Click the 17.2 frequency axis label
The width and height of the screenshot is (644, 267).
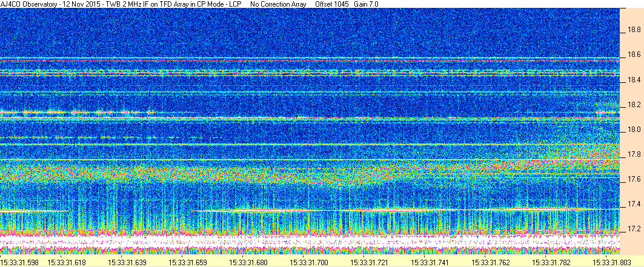coord(634,229)
